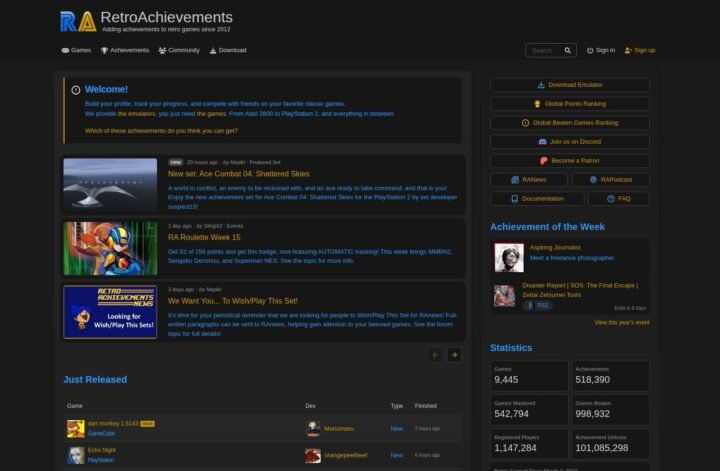Viewport: 720px width, 471px height.
Task: Click the Games 9,445 statistic tile
Action: (529, 376)
